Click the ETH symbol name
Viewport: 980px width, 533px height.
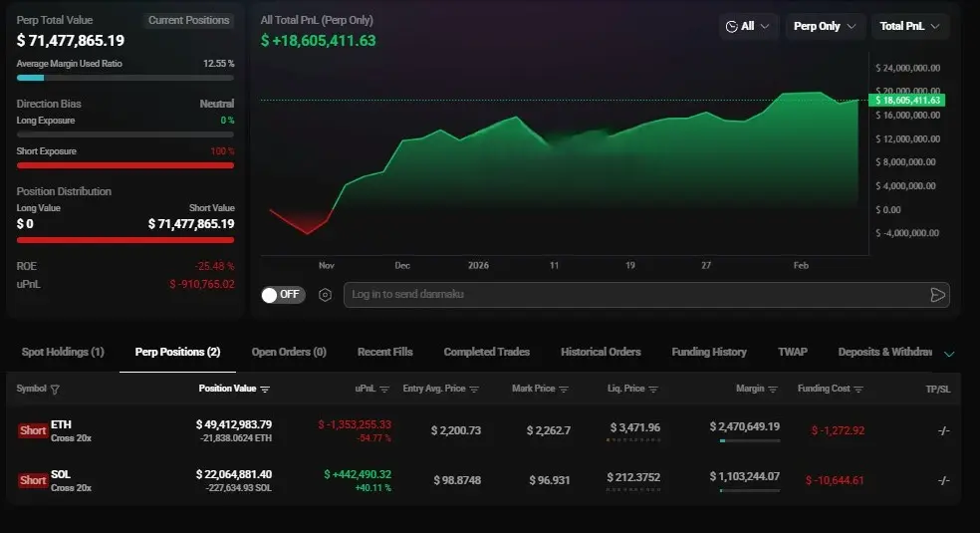pos(62,424)
